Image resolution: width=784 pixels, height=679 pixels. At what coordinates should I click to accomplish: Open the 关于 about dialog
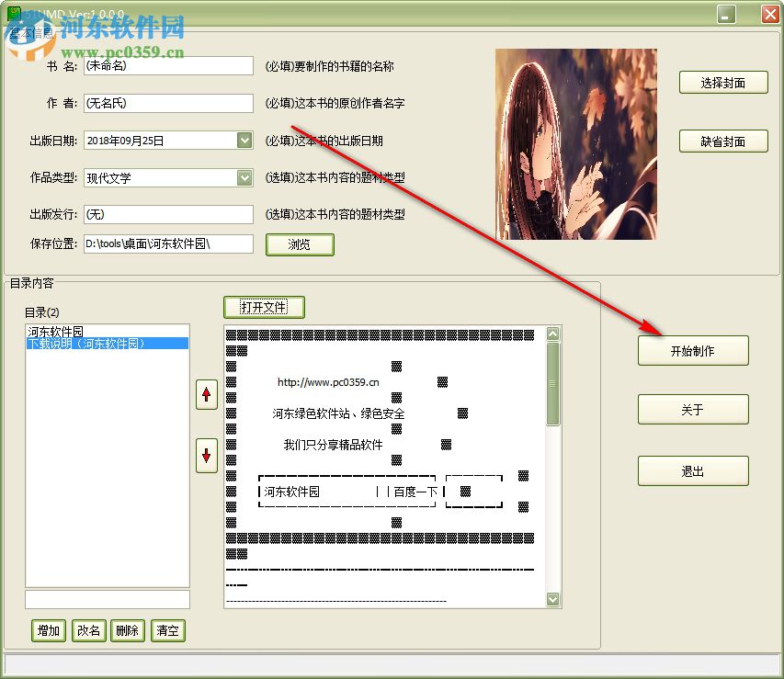pos(692,410)
